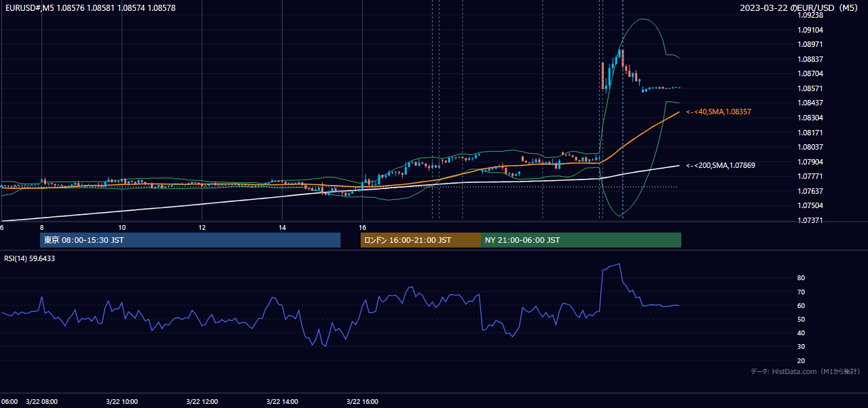This screenshot has width=868, height=408.
Task: Click the price axis value 1.08304
Action: [810, 118]
